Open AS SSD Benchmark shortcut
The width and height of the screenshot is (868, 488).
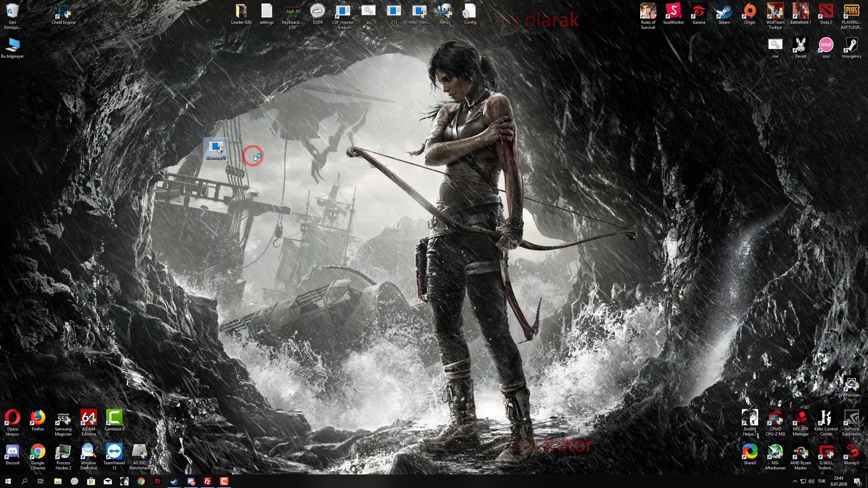click(x=140, y=457)
